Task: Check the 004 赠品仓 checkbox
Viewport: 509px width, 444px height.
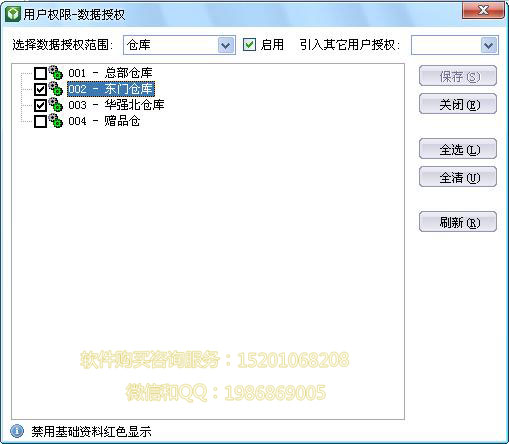Action: point(40,121)
